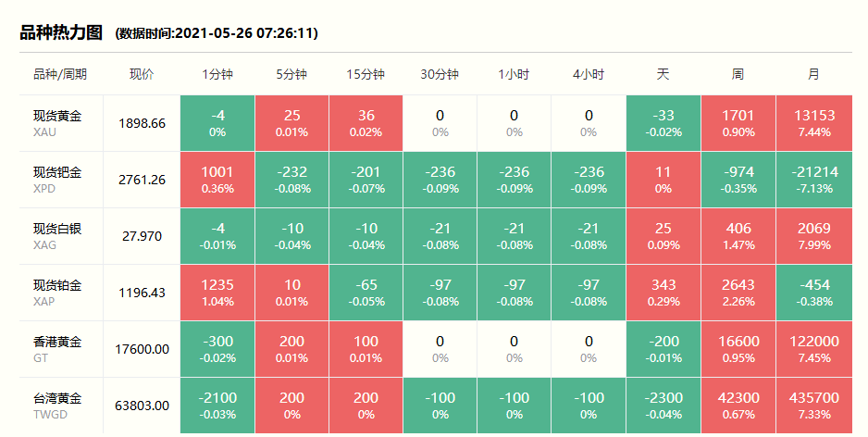Click the 现价 column header
The width and height of the screenshot is (868, 437).
142,74
